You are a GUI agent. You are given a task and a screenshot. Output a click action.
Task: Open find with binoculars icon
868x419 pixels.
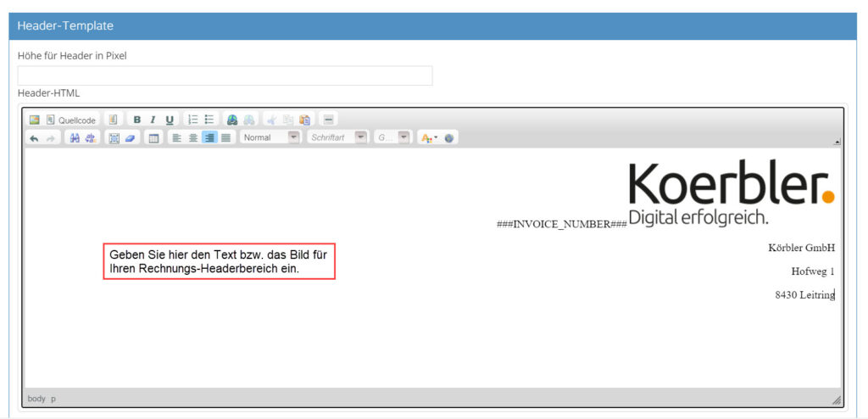coord(75,138)
